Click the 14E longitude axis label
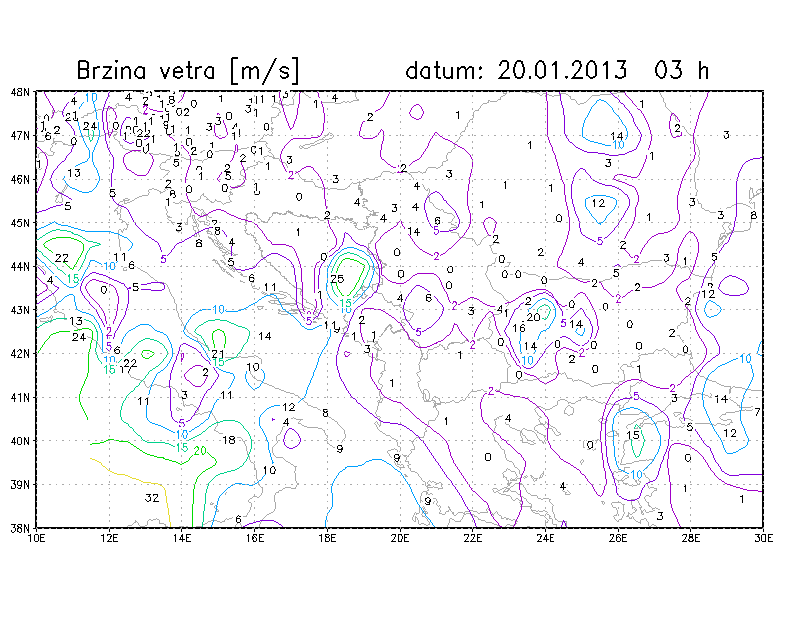This screenshot has width=800, height=618. (x=182, y=538)
